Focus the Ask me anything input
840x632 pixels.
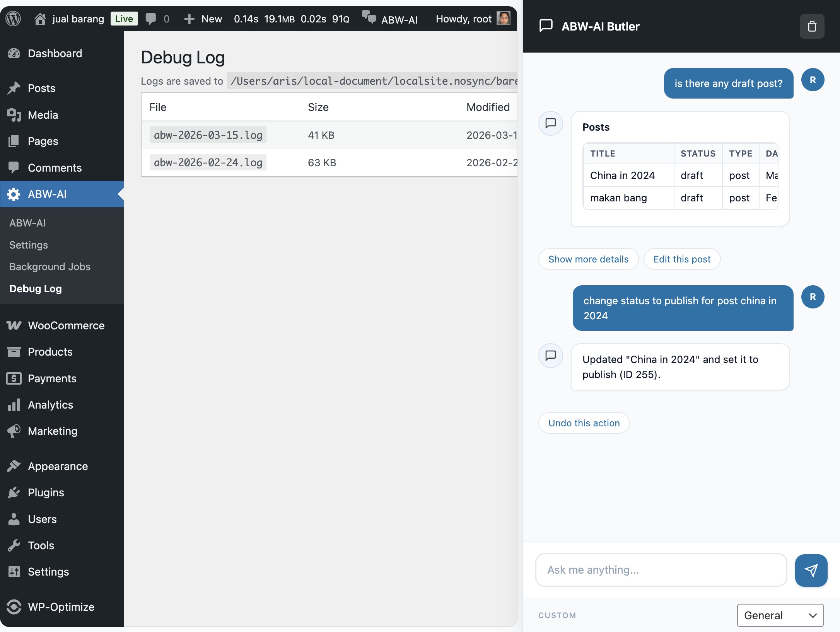coord(661,570)
